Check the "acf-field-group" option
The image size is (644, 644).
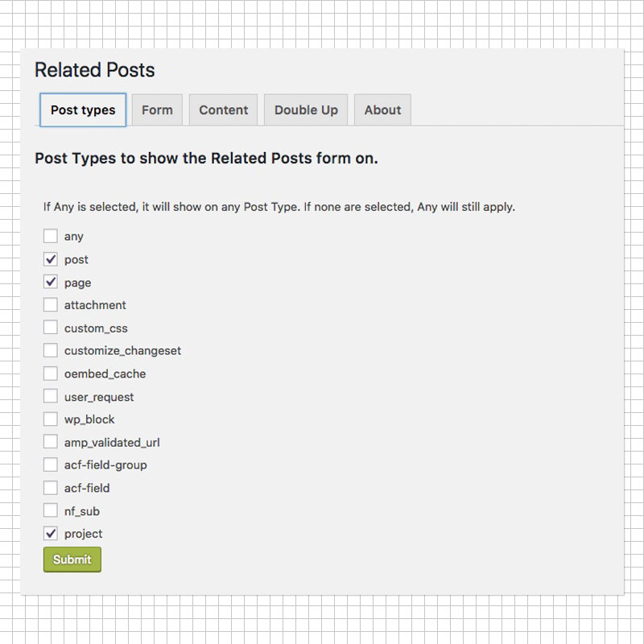[x=50, y=464]
